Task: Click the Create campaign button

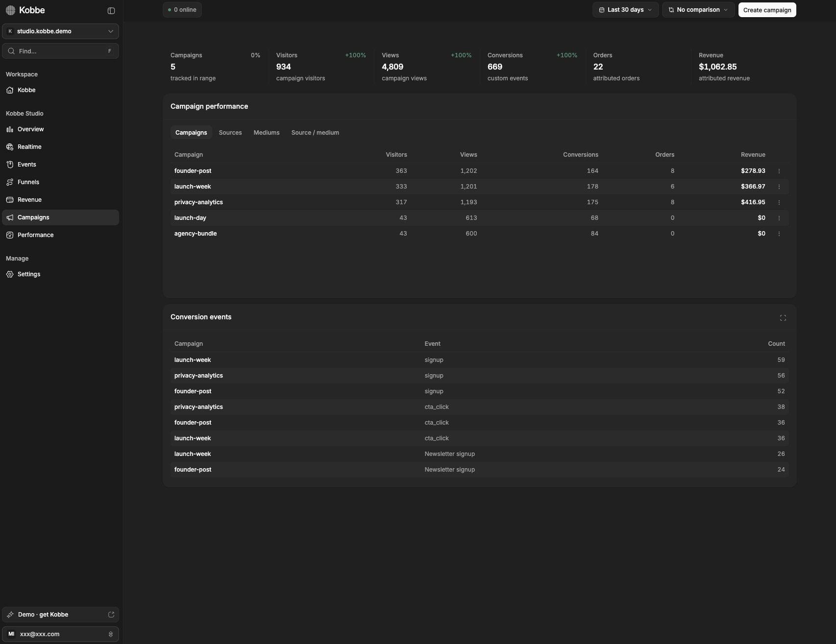Action: [767, 10]
